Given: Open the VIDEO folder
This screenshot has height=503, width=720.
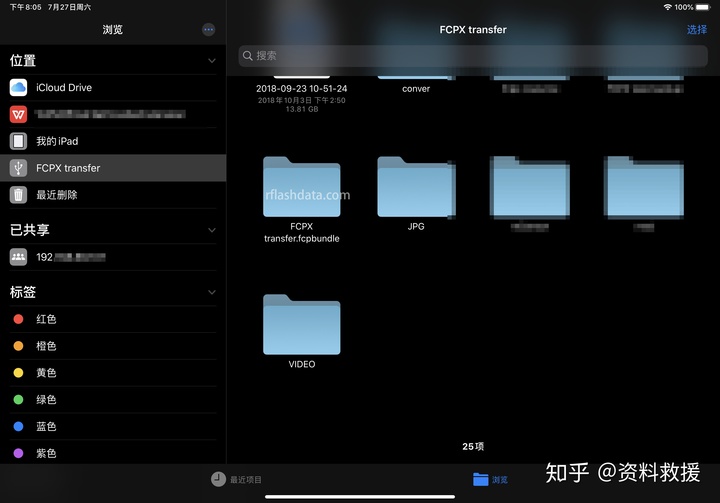Looking at the screenshot, I should pyautogui.click(x=302, y=325).
